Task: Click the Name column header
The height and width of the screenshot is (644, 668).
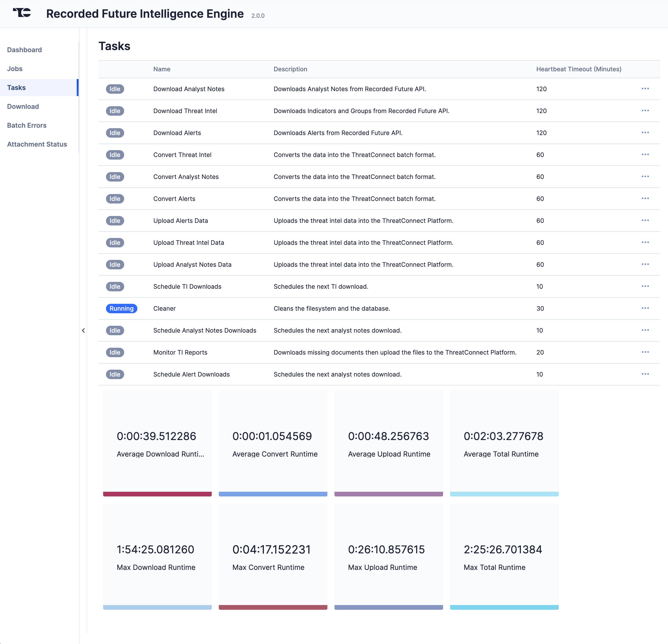Action: pyautogui.click(x=161, y=69)
